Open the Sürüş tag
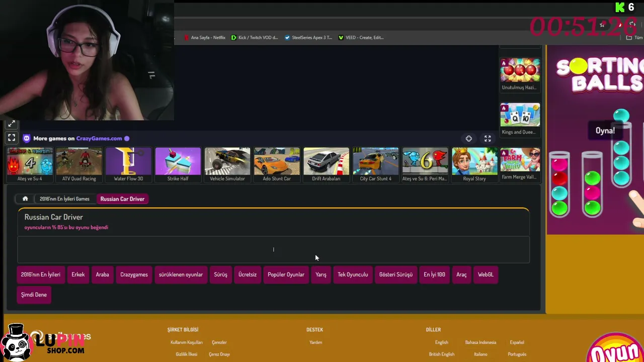Viewport: 644px width, 362px height. pos(221,275)
